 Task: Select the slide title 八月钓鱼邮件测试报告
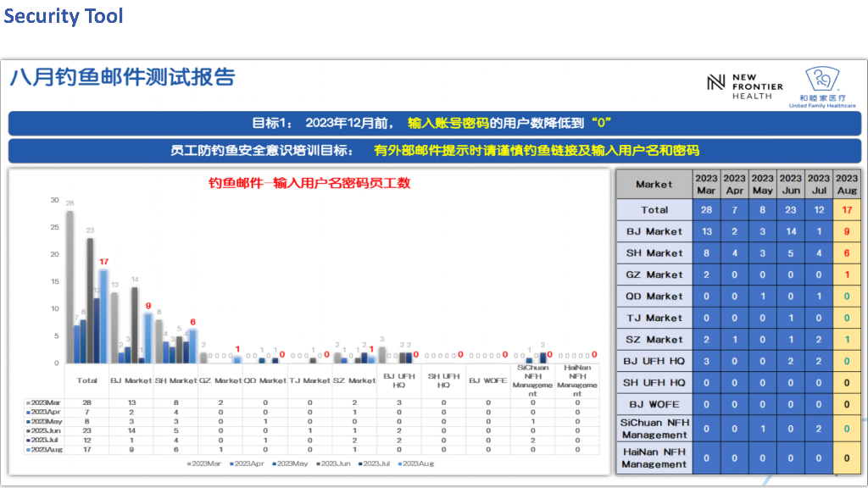click(123, 77)
